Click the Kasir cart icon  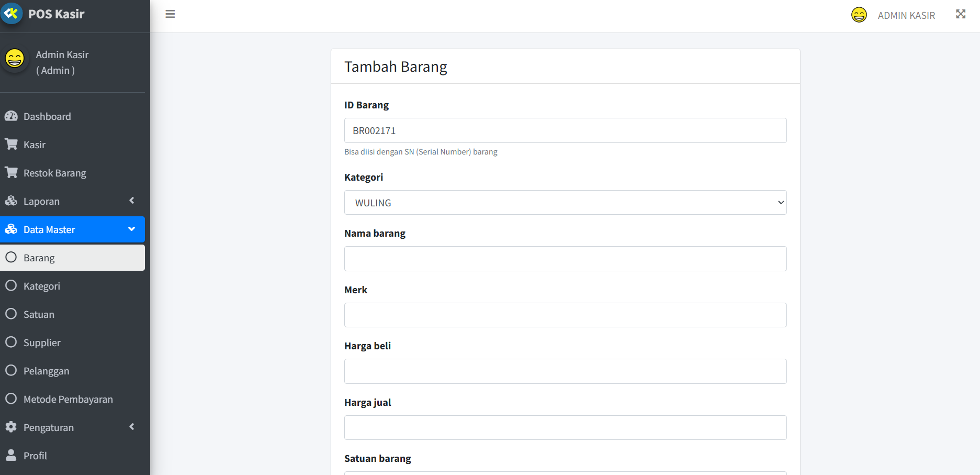coord(11,144)
